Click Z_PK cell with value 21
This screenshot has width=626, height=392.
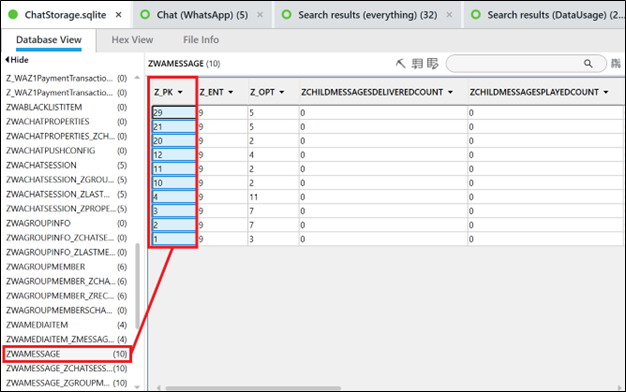[x=174, y=127]
